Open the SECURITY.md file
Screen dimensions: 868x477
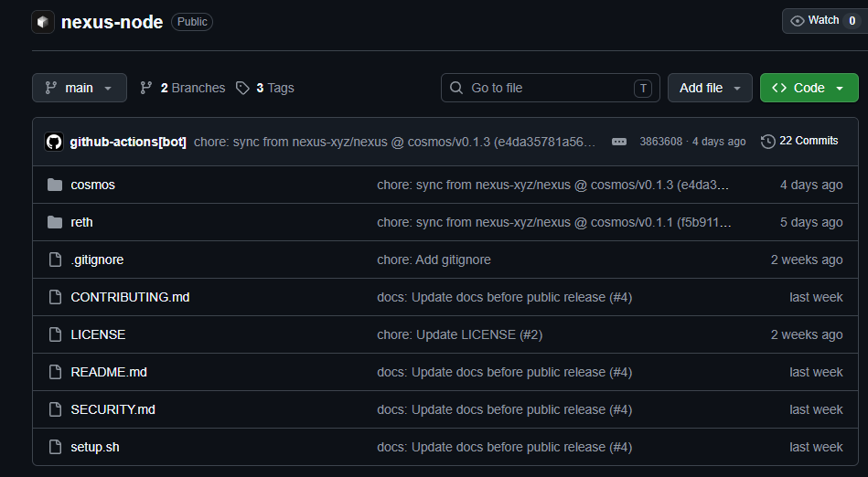coord(113,409)
